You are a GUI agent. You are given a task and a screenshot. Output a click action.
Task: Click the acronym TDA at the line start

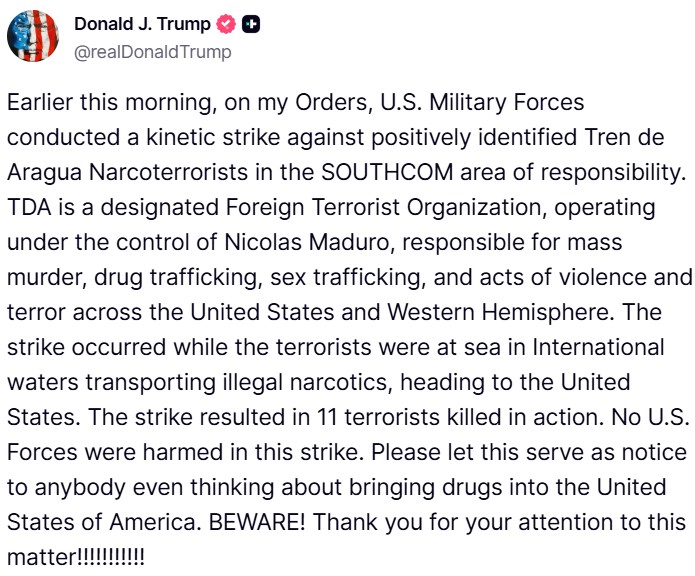point(29,207)
